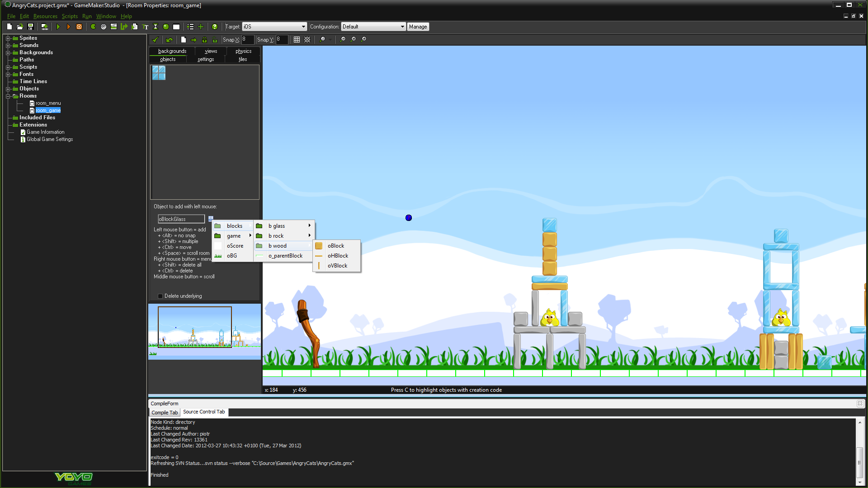Toggle the 'Delete underlying' checkbox

point(160,296)
